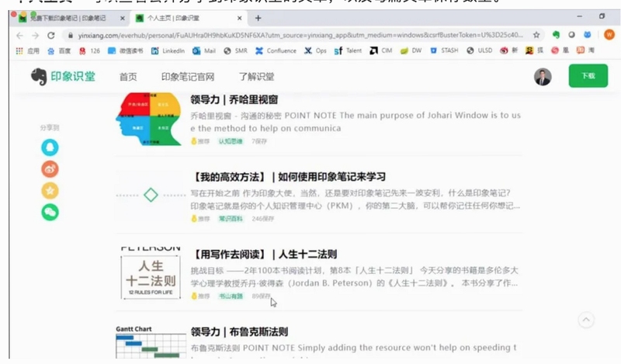The width and height of the screenshot is (621, 364).
Task: Open the Talent bookmark
Action: click(348, 50)
